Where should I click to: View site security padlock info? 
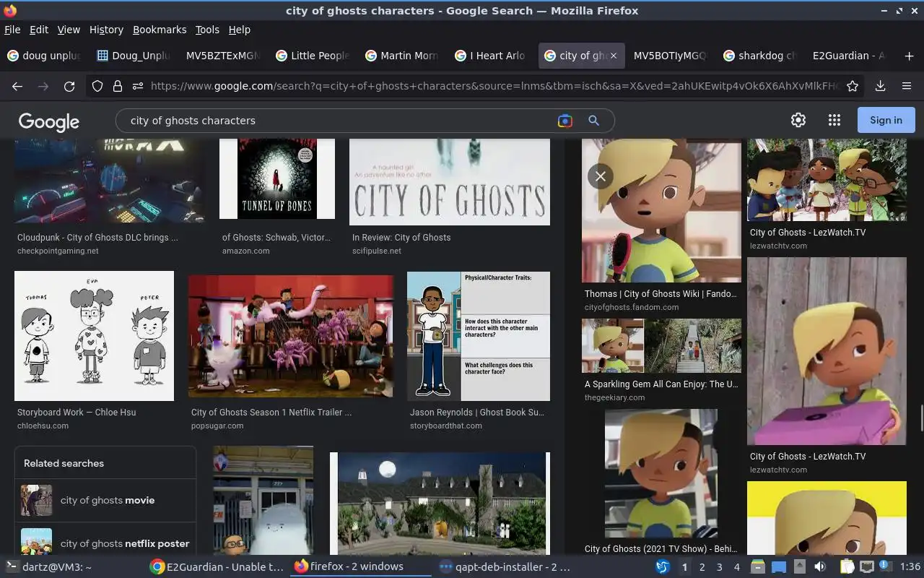118,86
